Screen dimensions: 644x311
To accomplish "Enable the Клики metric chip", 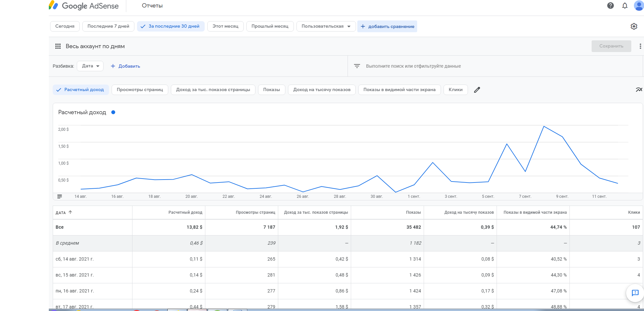I will pyautogui.click(x=455, y=90).
